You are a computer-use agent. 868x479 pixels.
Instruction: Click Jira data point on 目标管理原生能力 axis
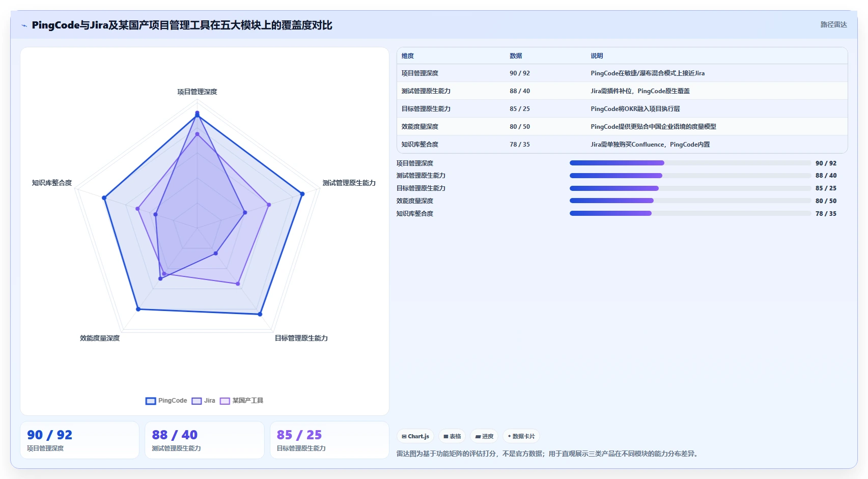pyautogui.click(x=216, y=253)
